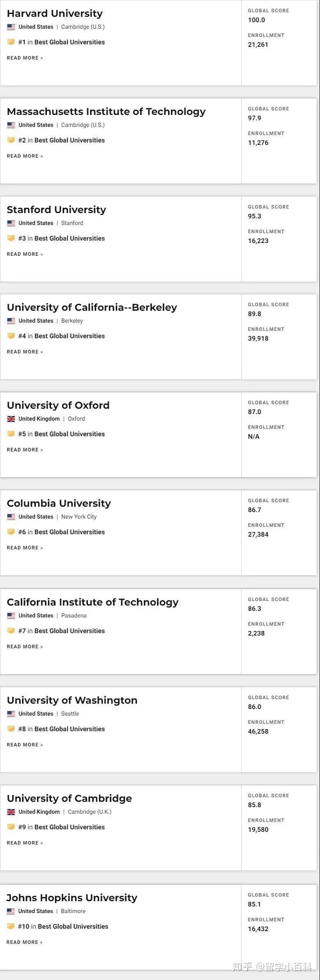The width and height of the screenshot is (320, 980).
Task: Click Read More under California Institute of Technology
Action: pos(25,647)
